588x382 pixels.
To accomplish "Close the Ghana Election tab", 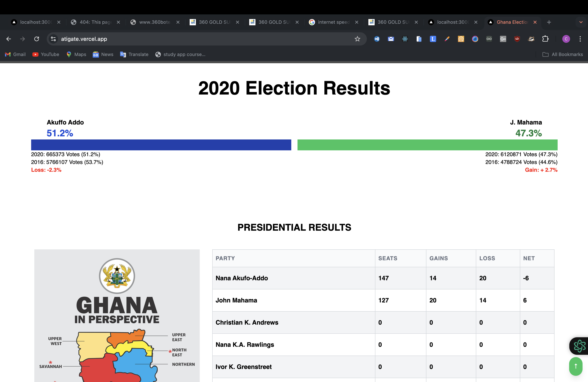I will point(535,22).
